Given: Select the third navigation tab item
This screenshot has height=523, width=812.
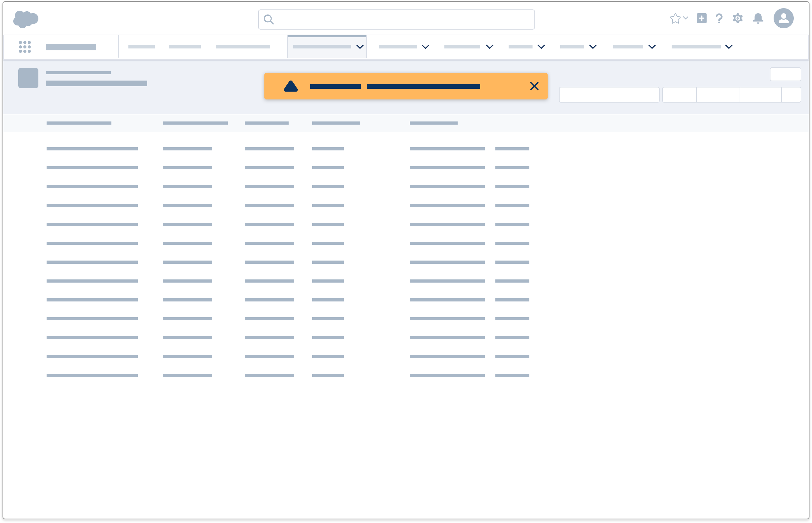Looking at the screenshot, I should 242,47.
